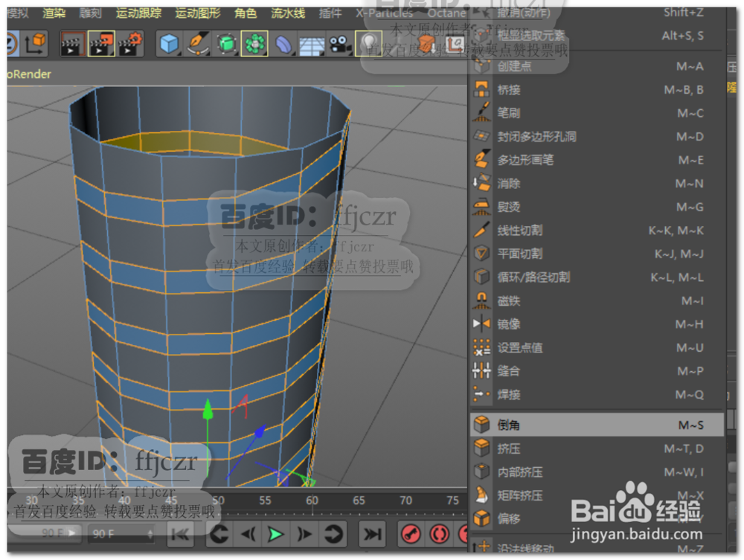The width and height of the screenshot is (744, 560).
Task: Open the 角色 menu
Action: (x=246, y=13)
